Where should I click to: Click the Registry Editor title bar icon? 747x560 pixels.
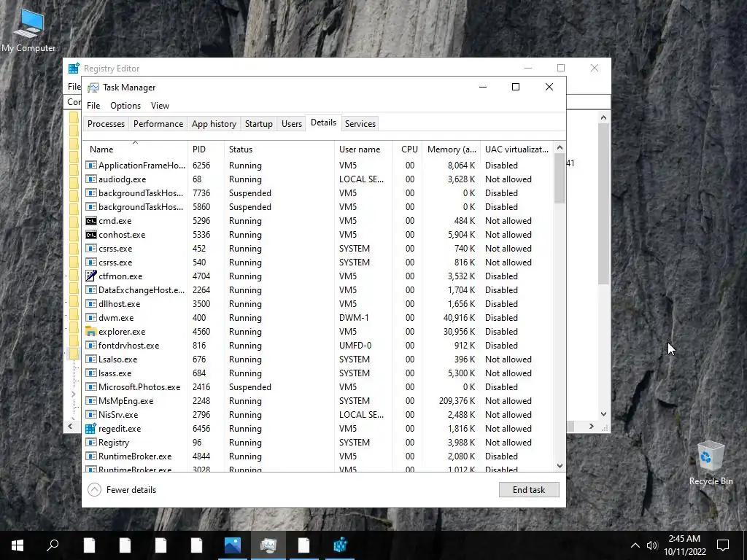pyautogui.click(x=74, y=69)
